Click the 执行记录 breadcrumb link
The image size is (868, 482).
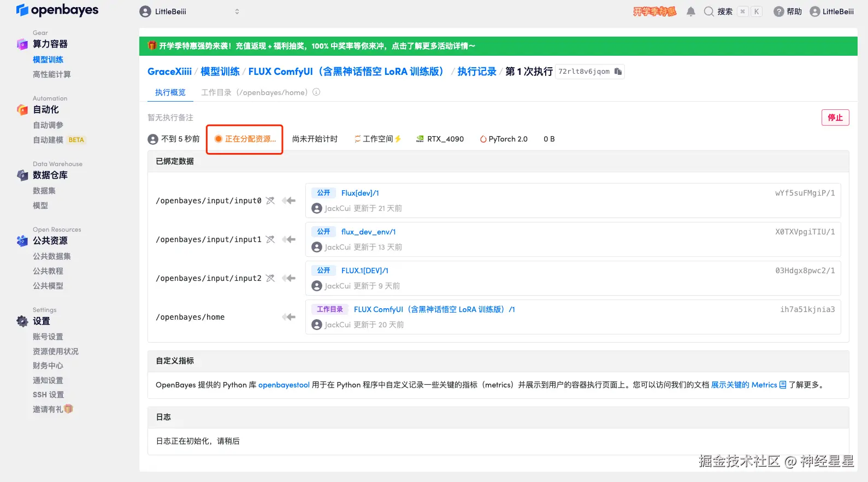pyautogui.click(x=477, y=72)
